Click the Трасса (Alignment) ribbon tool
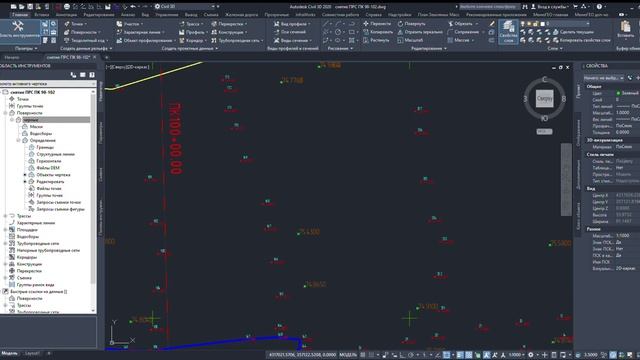This screenshot has height=360, width=640. pos(191,24)
